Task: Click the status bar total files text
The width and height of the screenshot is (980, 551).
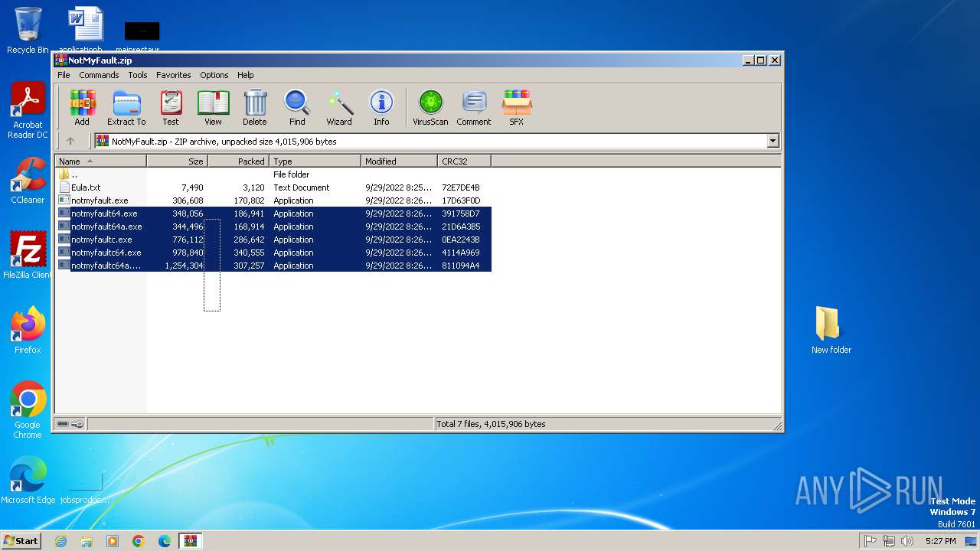Action: pyautogui.click(x=492, y=424)
